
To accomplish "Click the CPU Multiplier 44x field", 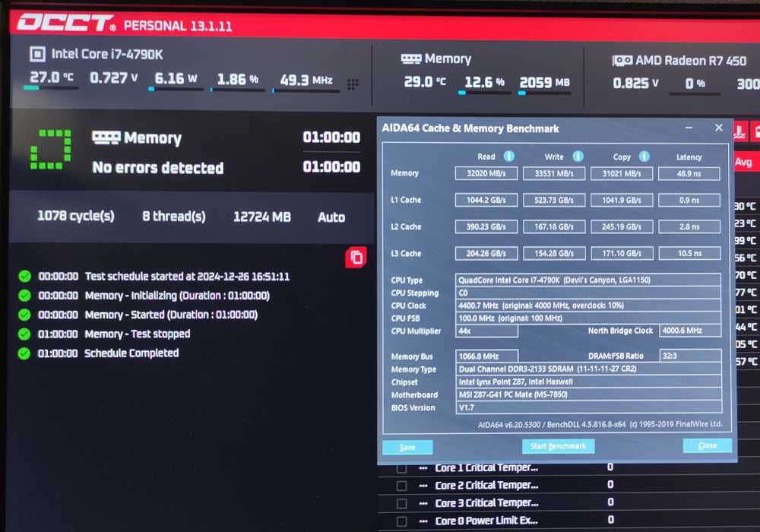I will tap(486, 331).
